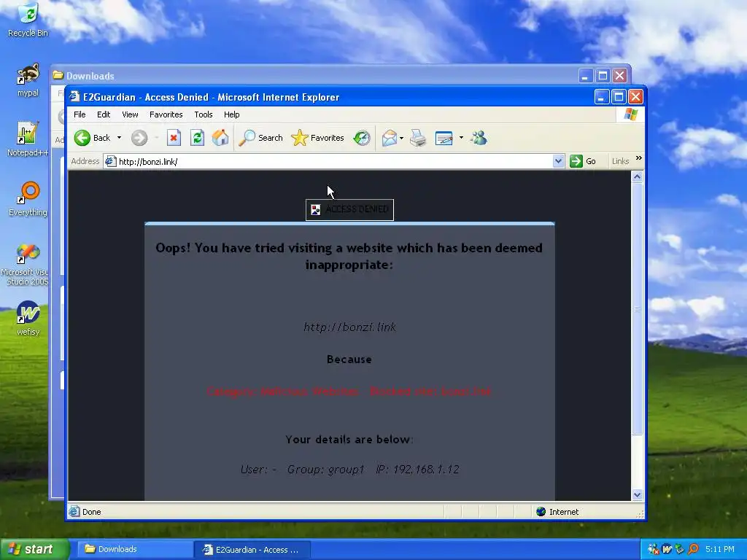Open the File menu
The width and height of the screenshot is (747, 560).
80,114
